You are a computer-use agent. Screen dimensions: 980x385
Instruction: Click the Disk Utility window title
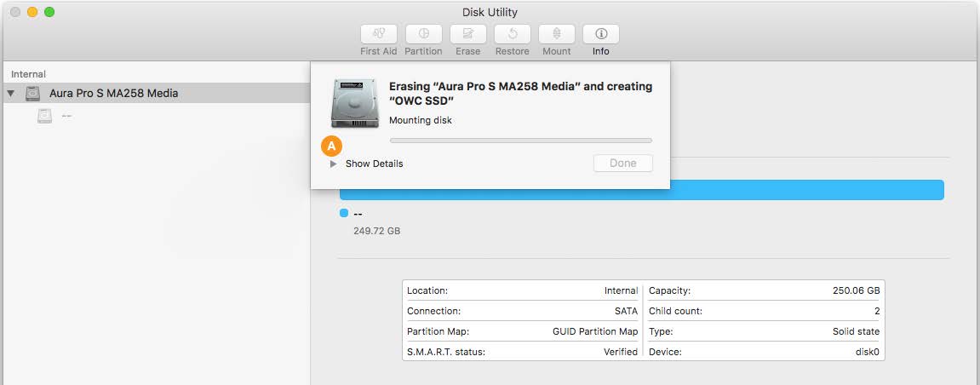(490, 13)
